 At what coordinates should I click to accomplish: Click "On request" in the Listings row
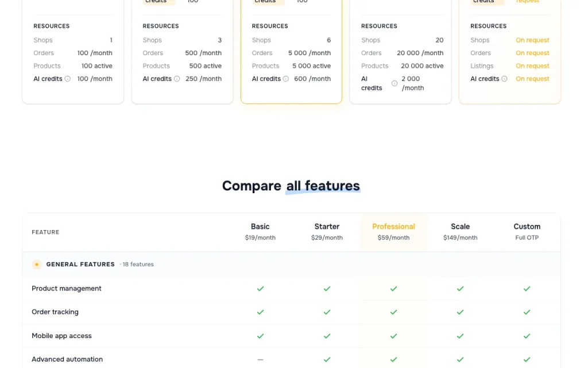[532, 66]
